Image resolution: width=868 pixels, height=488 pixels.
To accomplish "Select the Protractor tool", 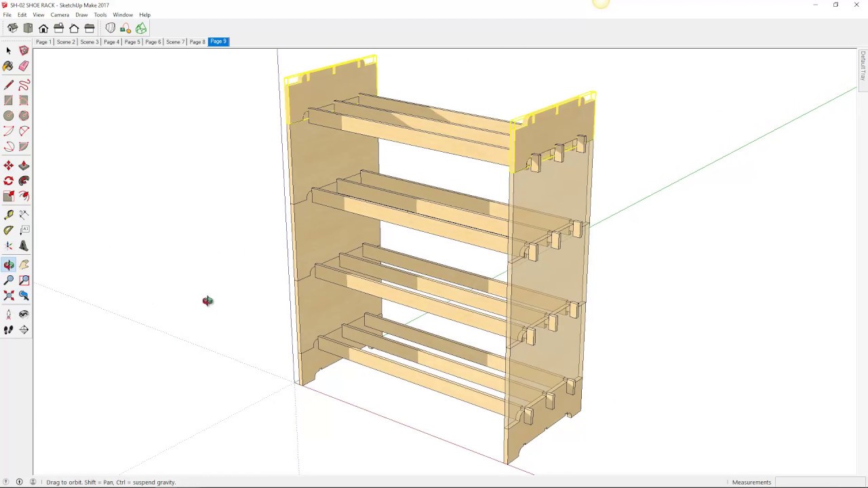I will 8,230.
